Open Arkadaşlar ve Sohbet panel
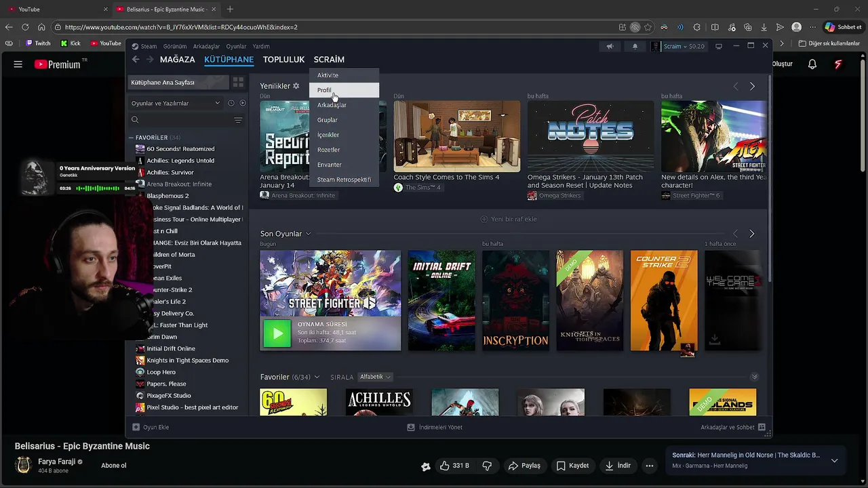868x488 pixels. tap(733, 427)
